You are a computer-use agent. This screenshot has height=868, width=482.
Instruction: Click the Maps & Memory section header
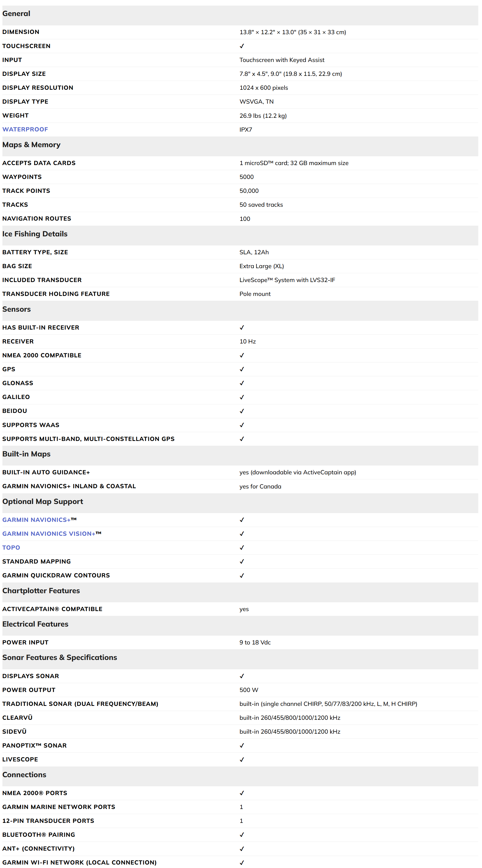point(31,145)
